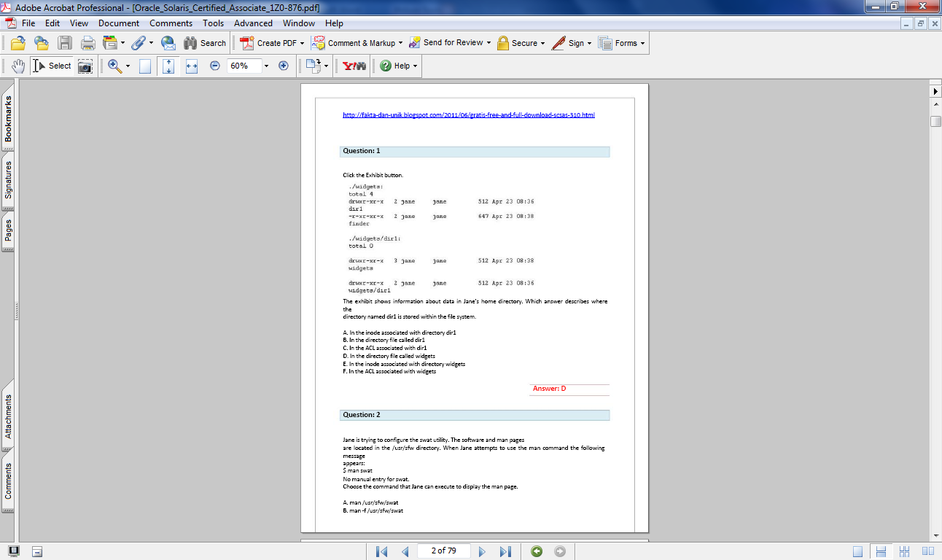Activate the Select text tool
The image size is (942, 560).
51,66
